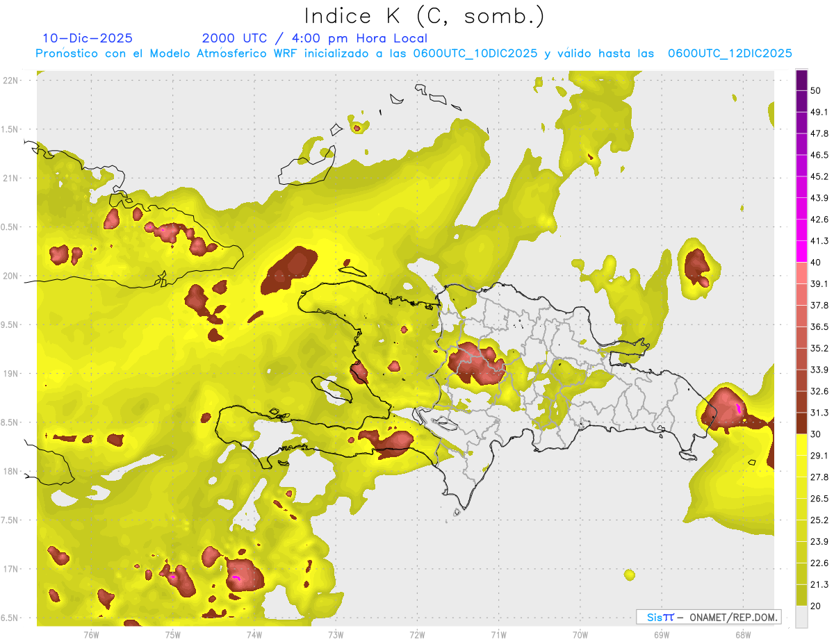Click the colorbar value '30'
This screenshot has height=644, width=834.
pos(816,434)
